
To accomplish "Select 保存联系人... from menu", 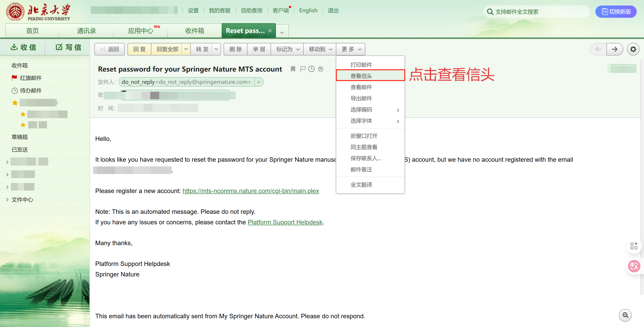I will coord(370,158).
